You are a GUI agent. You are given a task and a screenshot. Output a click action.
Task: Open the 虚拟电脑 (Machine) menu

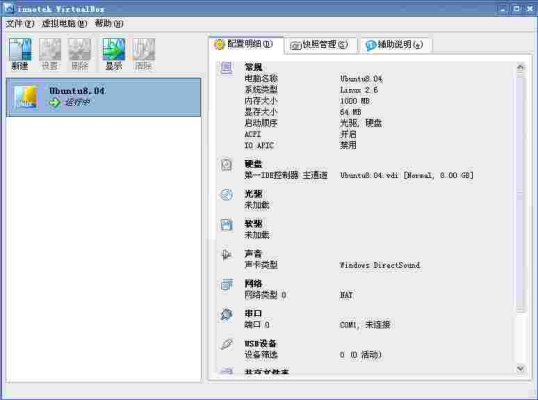pyautogui.click(x=64, y=24)
